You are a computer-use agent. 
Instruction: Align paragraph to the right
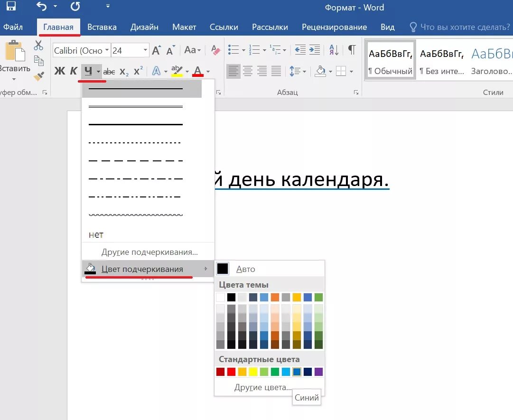pyautogui.click(x=262, y=71)
